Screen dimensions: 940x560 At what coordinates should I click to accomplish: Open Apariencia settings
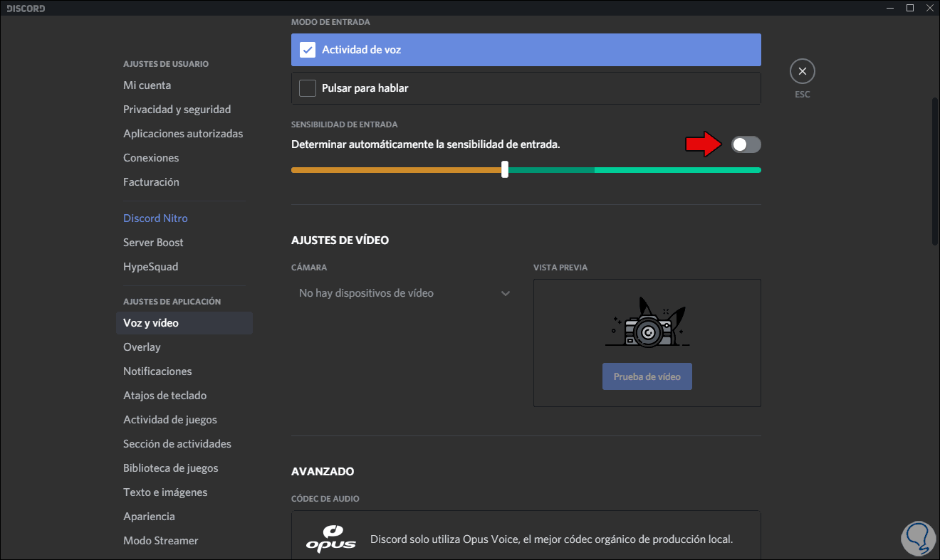coord(149,516)
